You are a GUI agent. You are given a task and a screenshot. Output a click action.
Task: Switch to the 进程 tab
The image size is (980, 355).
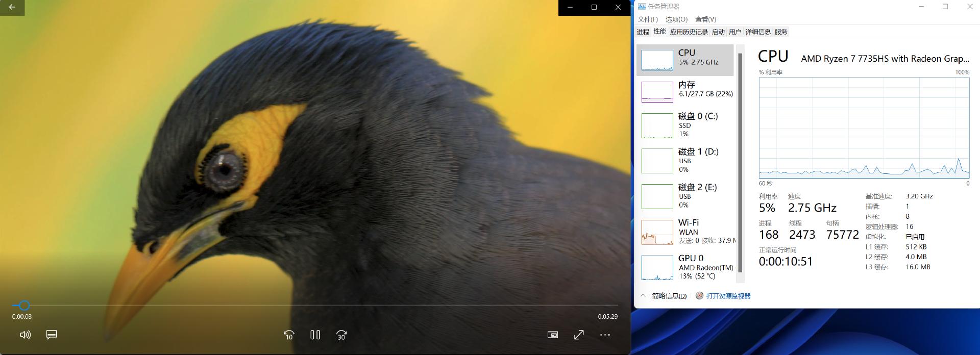(643, 32)
